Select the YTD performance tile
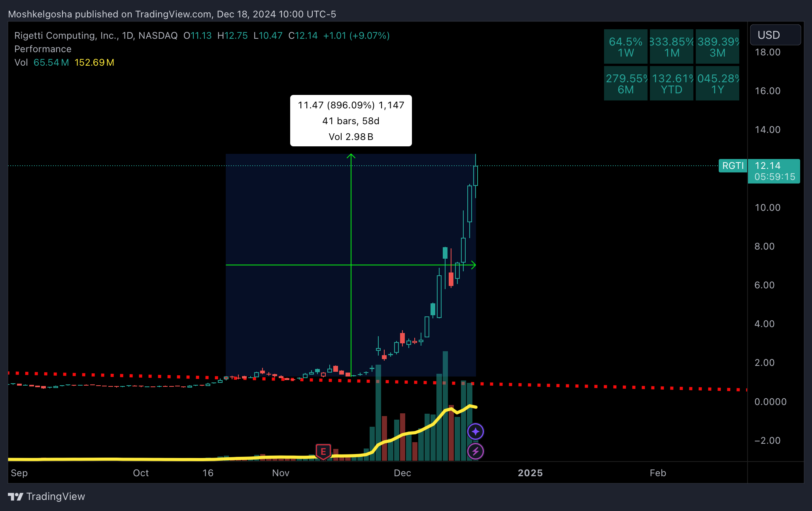 (x=672, y=83)
